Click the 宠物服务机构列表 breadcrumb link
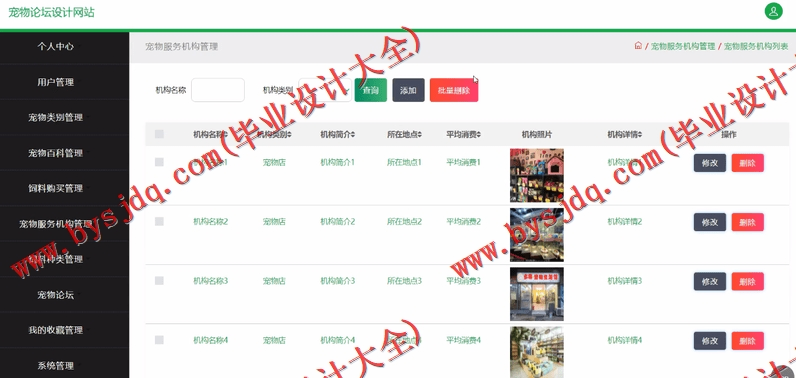This screenshot has height=378, width=796. (756, 46)
